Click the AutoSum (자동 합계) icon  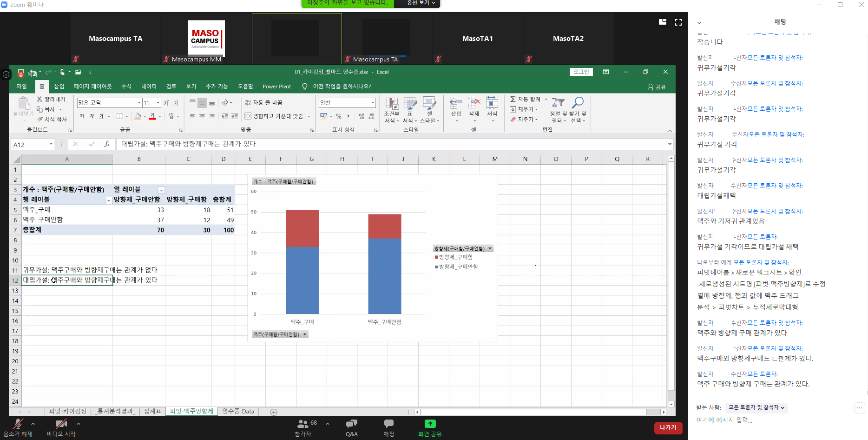click(x=513, y=99)
